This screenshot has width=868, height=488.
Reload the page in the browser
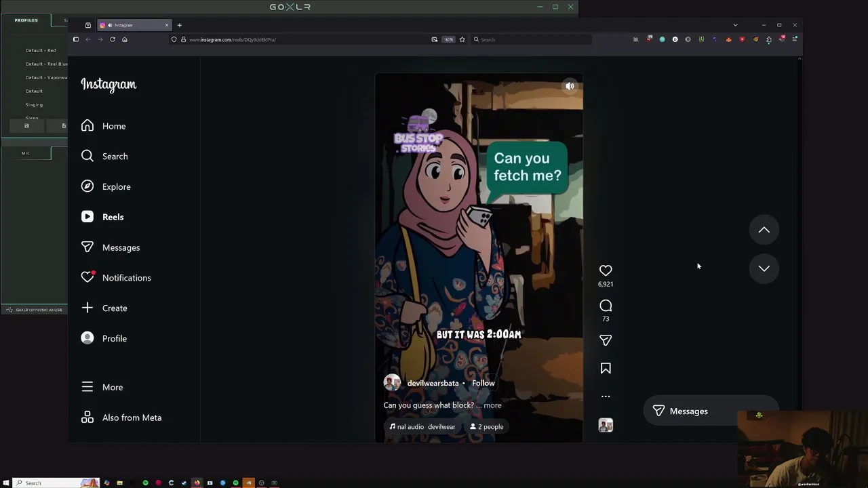[x=113, y=39]
